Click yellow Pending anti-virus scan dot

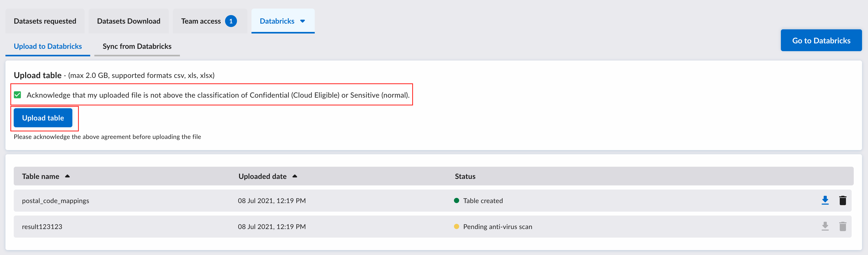457,226
